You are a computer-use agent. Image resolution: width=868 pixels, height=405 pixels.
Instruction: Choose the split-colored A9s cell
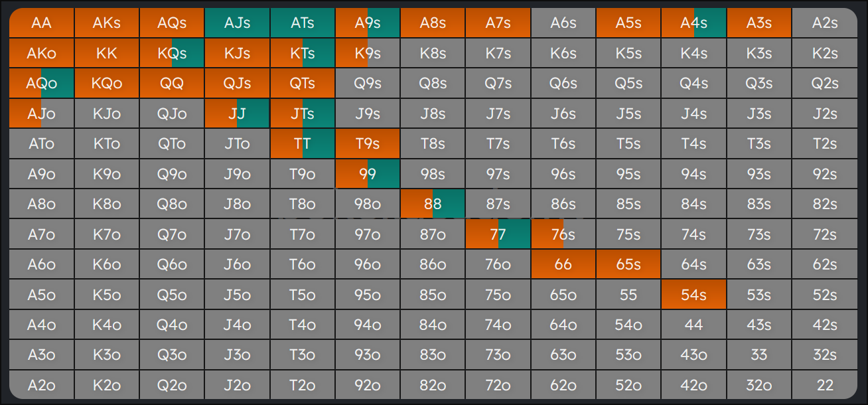[368, 23]
